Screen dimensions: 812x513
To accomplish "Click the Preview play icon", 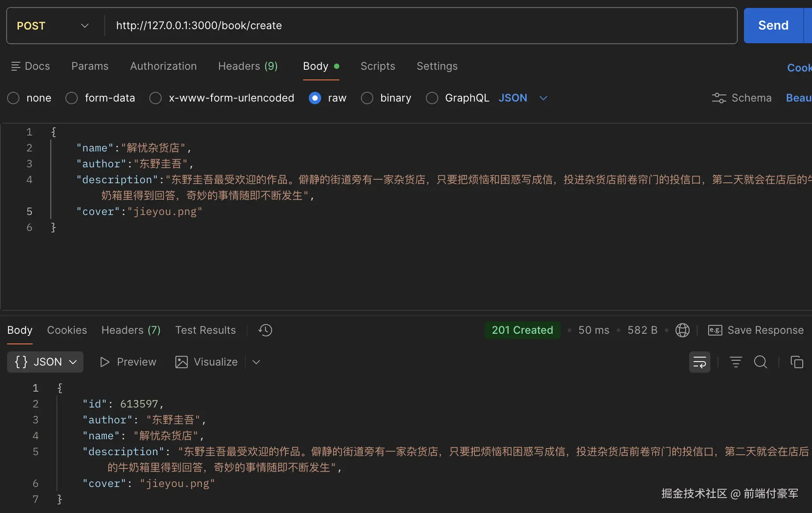I will click(x=105, y=362).
